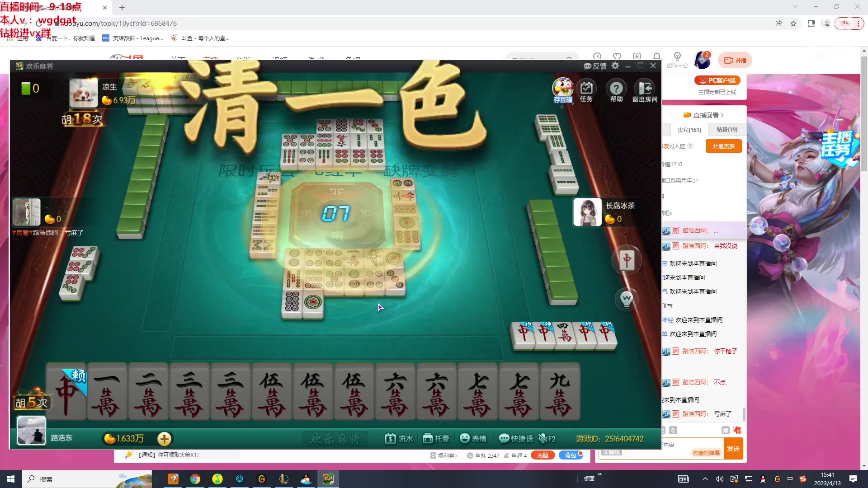Enable 托管 auto-play mode
Screen dimensions: 868x488
point(435,438)
